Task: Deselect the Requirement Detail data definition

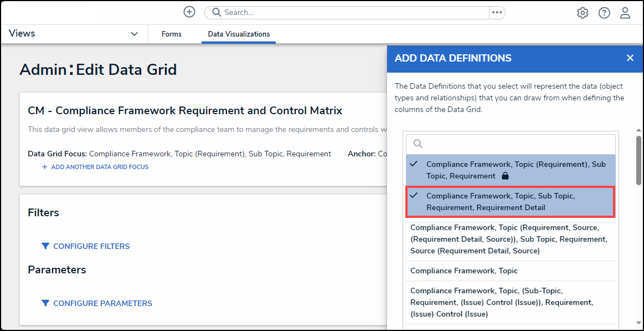Action: (510, 202)
